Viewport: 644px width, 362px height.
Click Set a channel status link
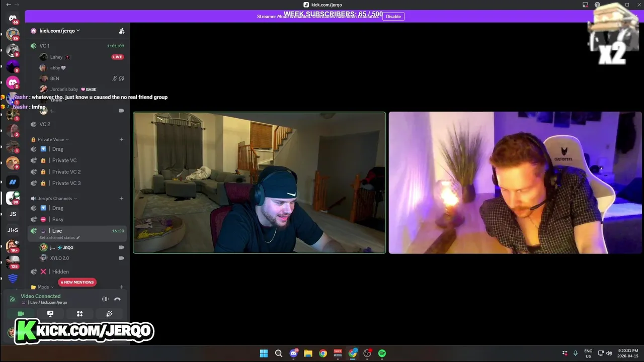point(57,238)
